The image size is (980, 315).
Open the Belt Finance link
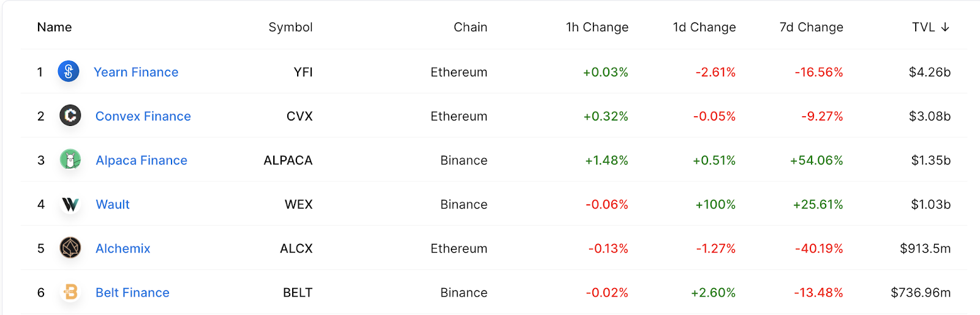point(132,292)
